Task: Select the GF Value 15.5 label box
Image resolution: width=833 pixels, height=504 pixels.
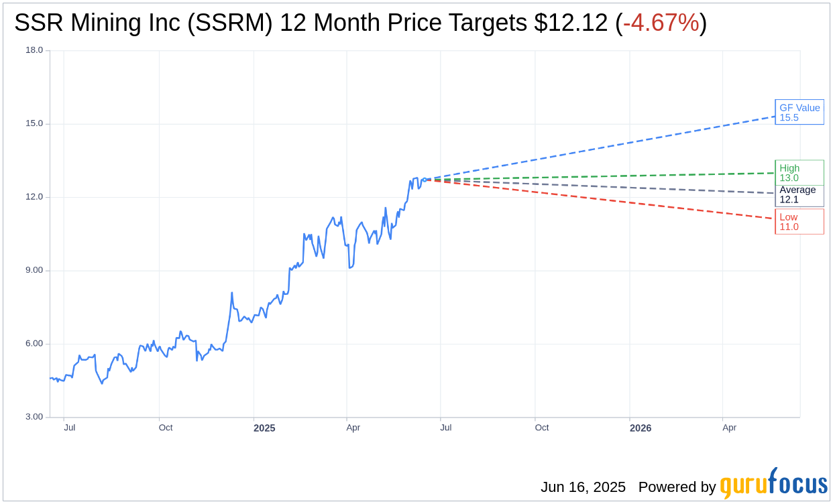Action: pyautogui.click(x=799, y=113)
